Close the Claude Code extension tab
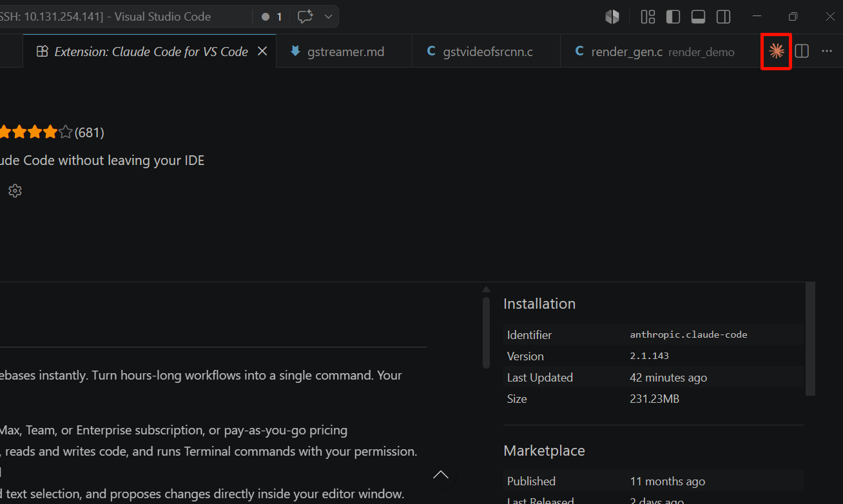843x504 pixels. click(x=262, y=52)
